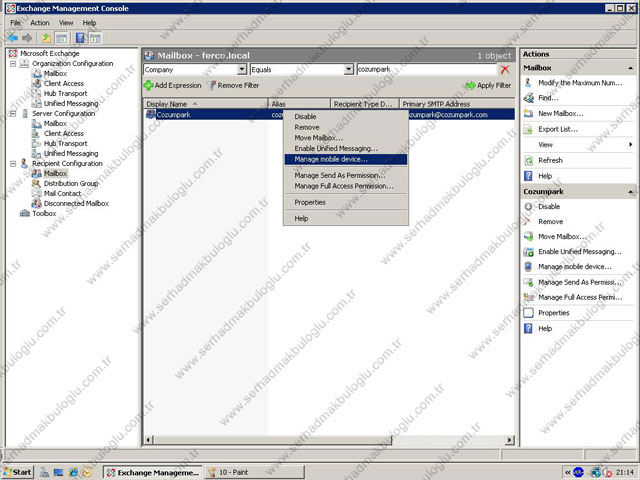
Task: Select Client Access under Organization Configuration
Action: tap(64, 84)
